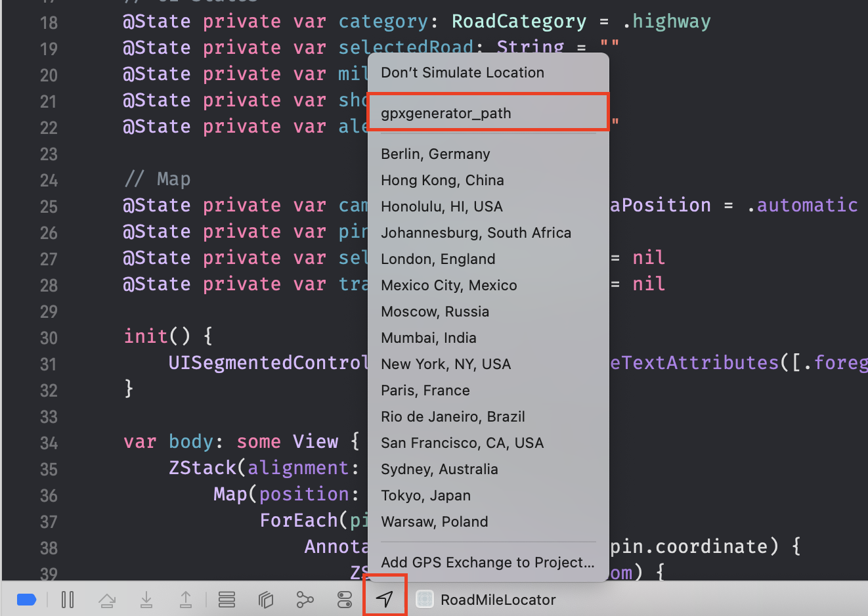The width and height of the screenshot is (868, 616).
Task: Open the Debug View Hierarchy icon
Action: pos(266,600)
